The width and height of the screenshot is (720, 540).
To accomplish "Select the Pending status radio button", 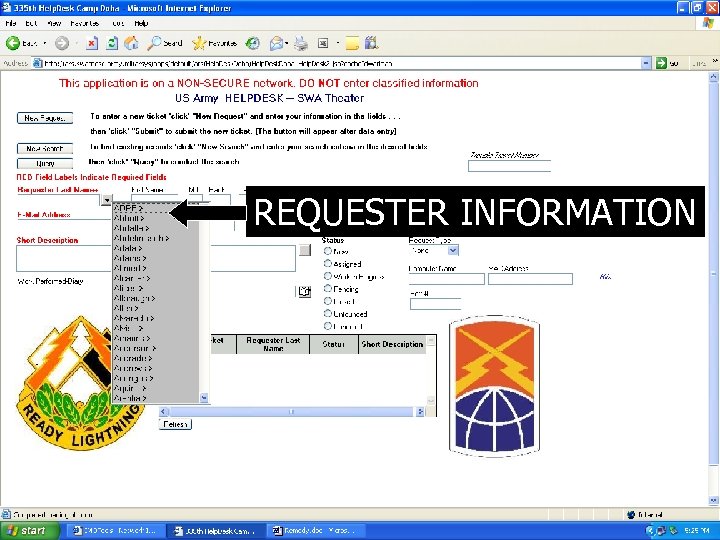I will tap(328, 288).
